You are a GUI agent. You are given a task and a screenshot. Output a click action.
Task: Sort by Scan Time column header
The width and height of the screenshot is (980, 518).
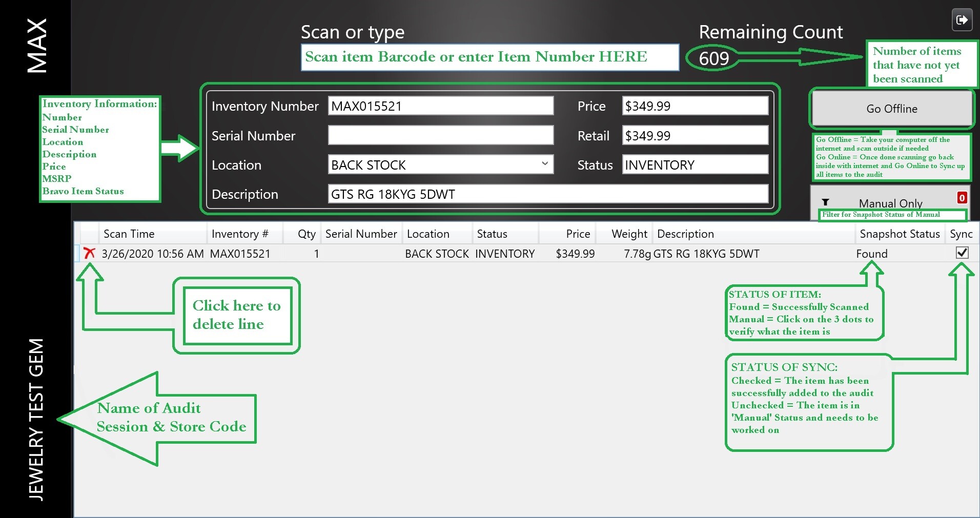tap(129, 234)
